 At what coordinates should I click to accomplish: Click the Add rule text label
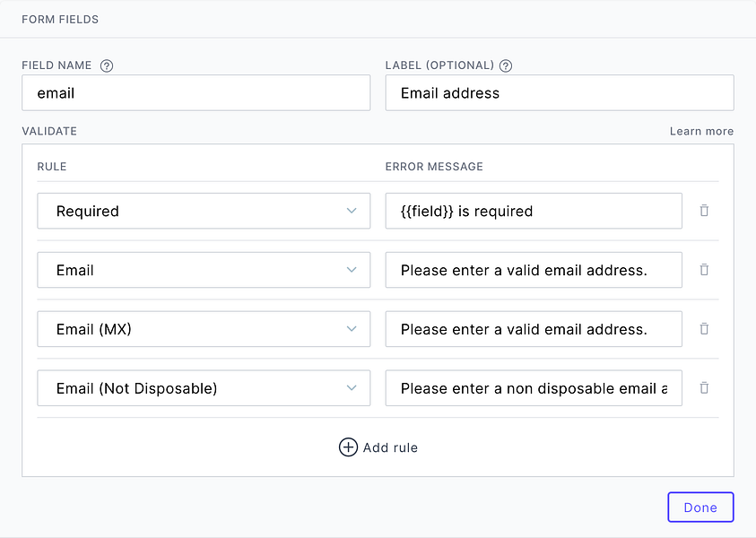click(390, 447)
